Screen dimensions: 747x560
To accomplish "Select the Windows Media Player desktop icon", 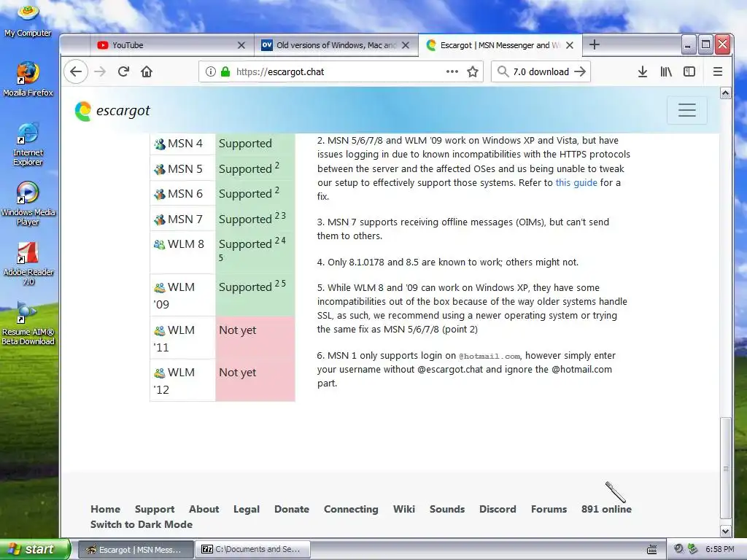I will (28, 204).
